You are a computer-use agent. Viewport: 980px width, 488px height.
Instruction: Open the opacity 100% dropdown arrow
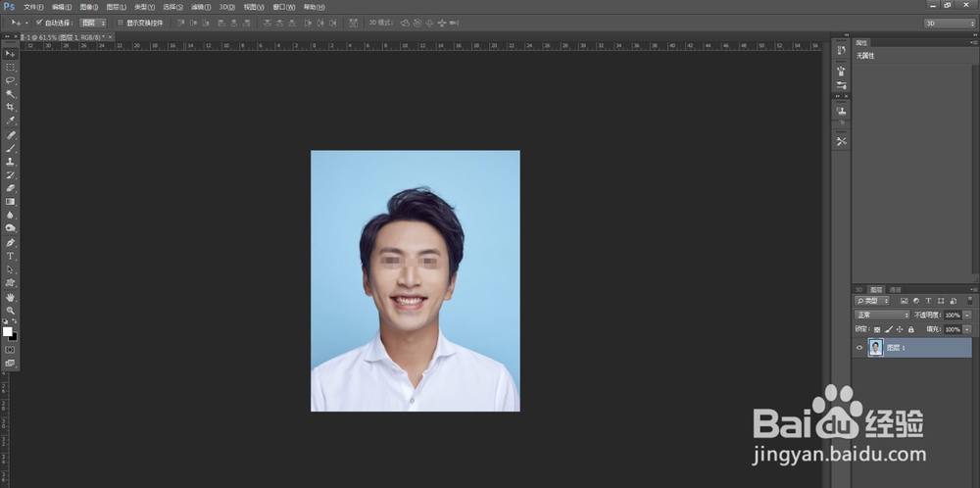pyautogui.click(x=967, y=315)
